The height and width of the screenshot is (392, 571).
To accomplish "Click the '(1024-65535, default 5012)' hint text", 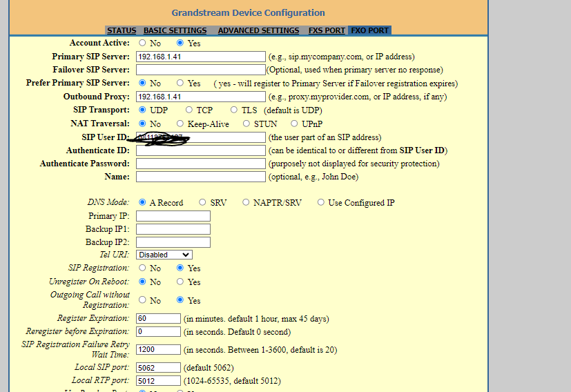I will tap(232, 381).
